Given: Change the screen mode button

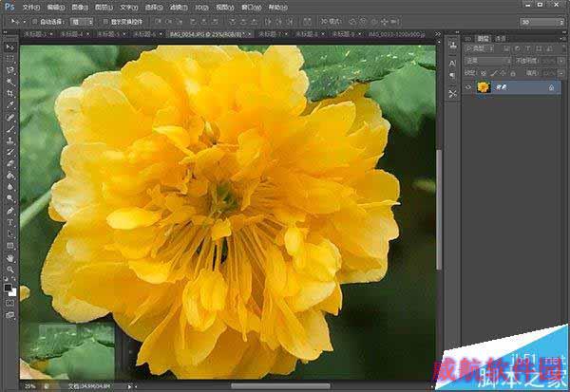Looking at the screenshot, I should click(x=10, y=315).
